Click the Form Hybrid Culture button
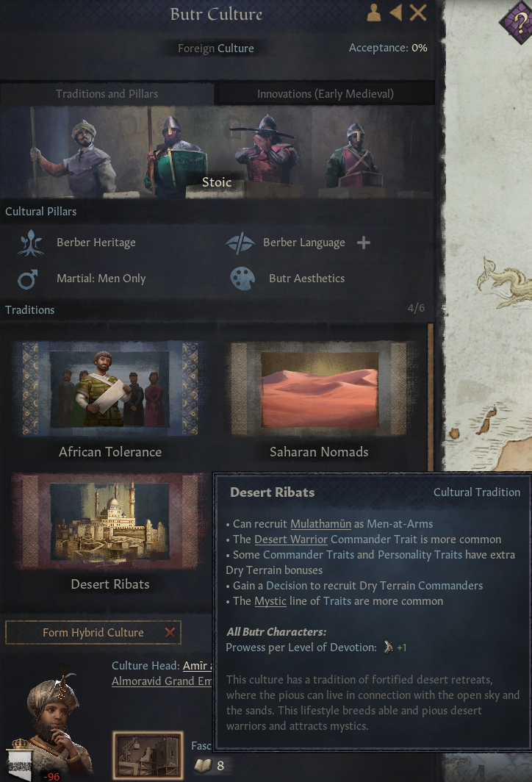532x782 pixels. click(93, 632)
